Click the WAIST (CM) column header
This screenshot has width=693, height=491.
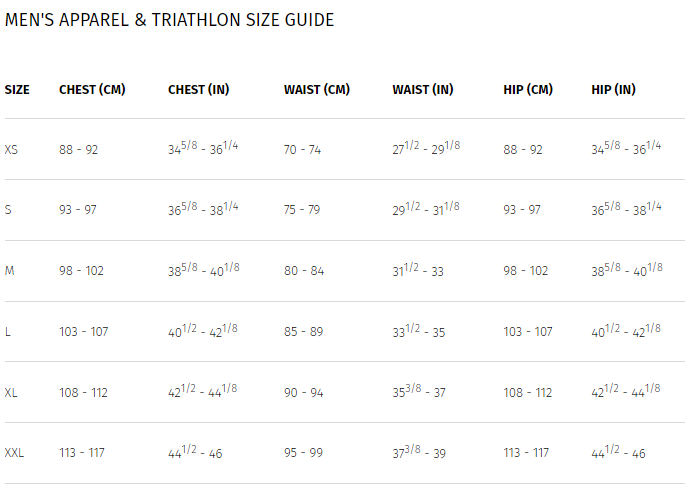pos(317,90)
